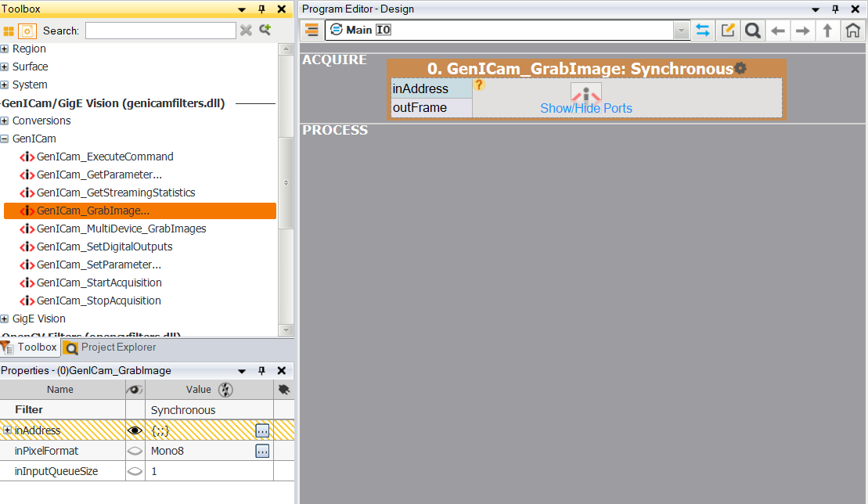The image size is (868, 504).
Task: Open the Main macrofilter dropdown
Action: (682, 31)
